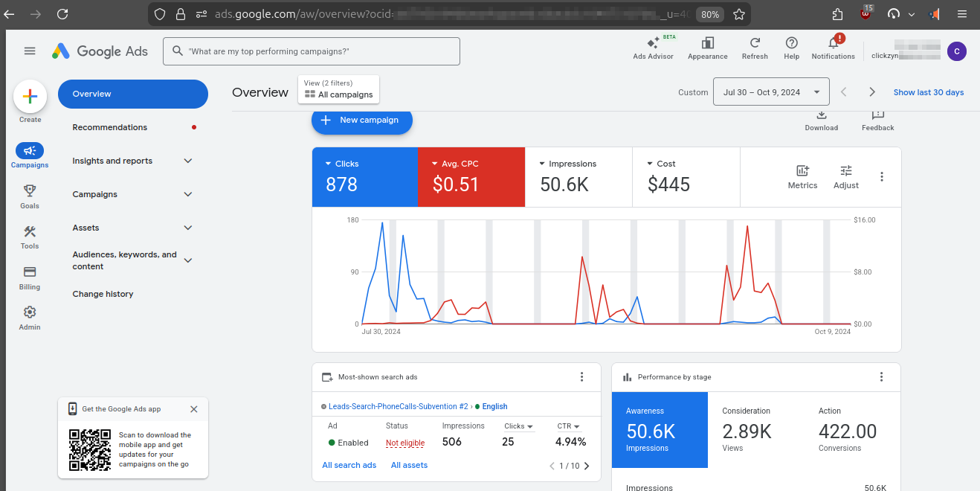Open the Goals section from the sidebar

coord(29,195)
